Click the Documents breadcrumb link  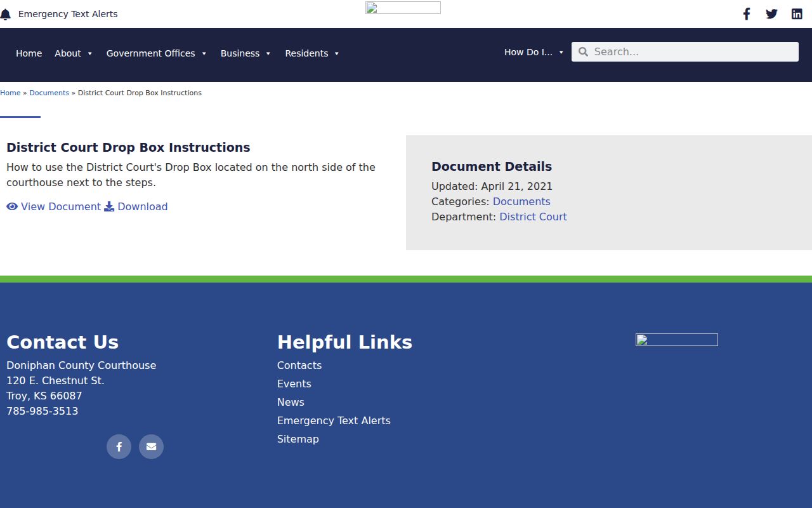click(49, 93)
